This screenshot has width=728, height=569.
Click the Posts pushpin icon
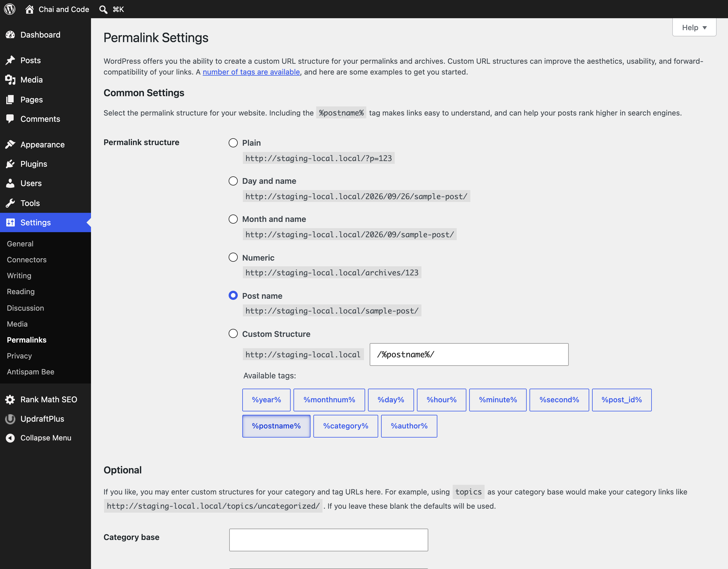coord(10,60)
